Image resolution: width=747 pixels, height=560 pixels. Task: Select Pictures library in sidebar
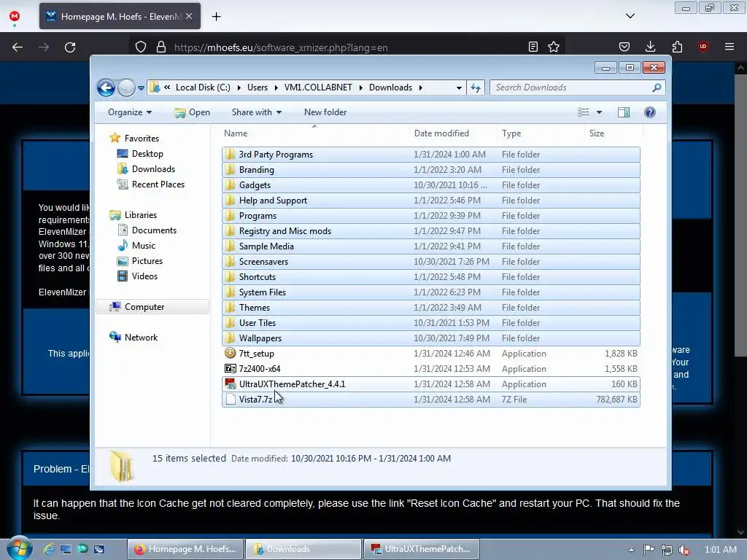tap(147, 261)
